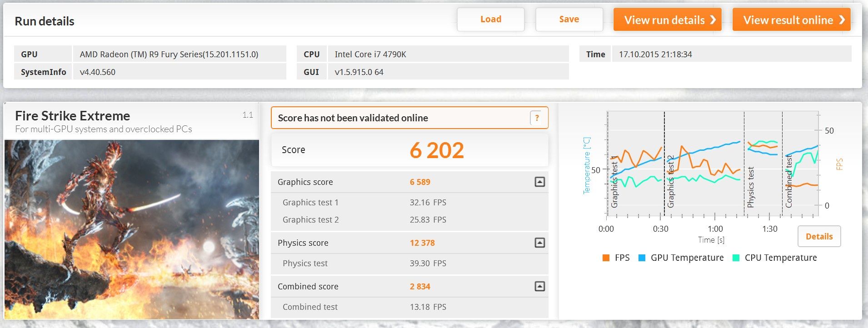The height and width of the screenshot is (328, 868).
Task: Click the Graphics test 2 row '25.83 FPS'
Action: (x=409, y=220)
